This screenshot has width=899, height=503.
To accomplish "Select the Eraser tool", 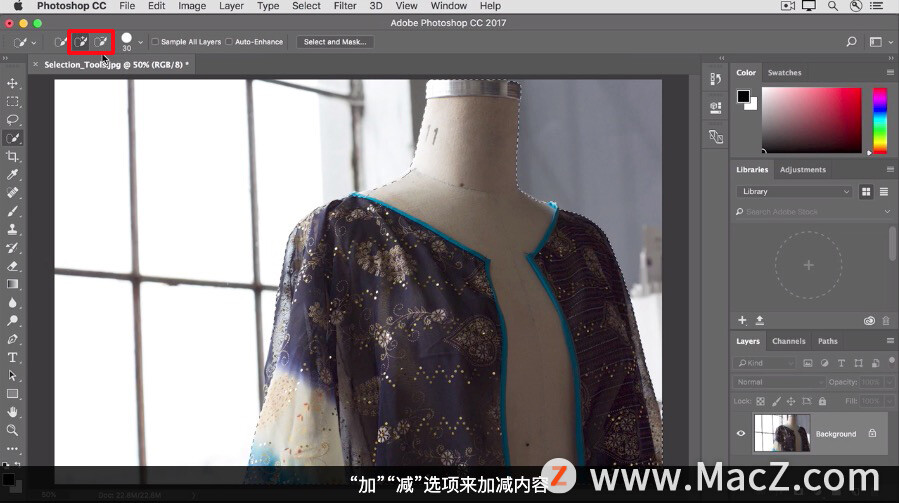I will tap(12, 266).
